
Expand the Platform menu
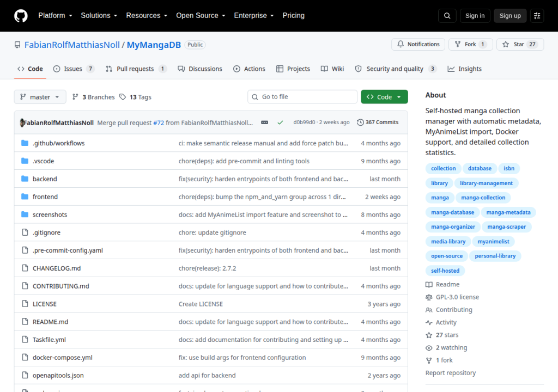(55, 16)
